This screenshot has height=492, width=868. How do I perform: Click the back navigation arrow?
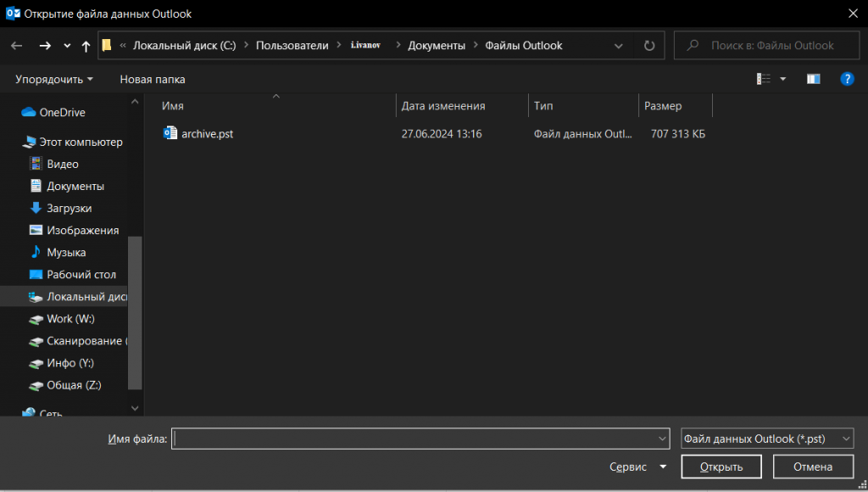[17, 46]
